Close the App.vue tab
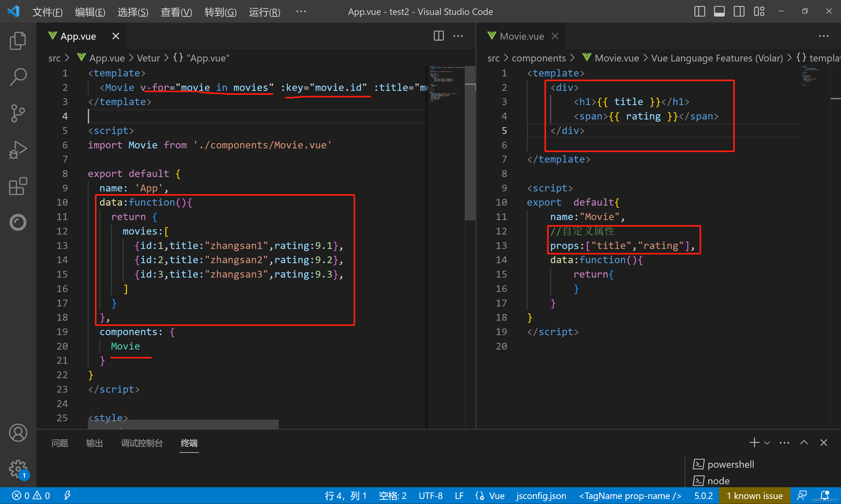Screen dimensions: 841x504 pos(116,36)
